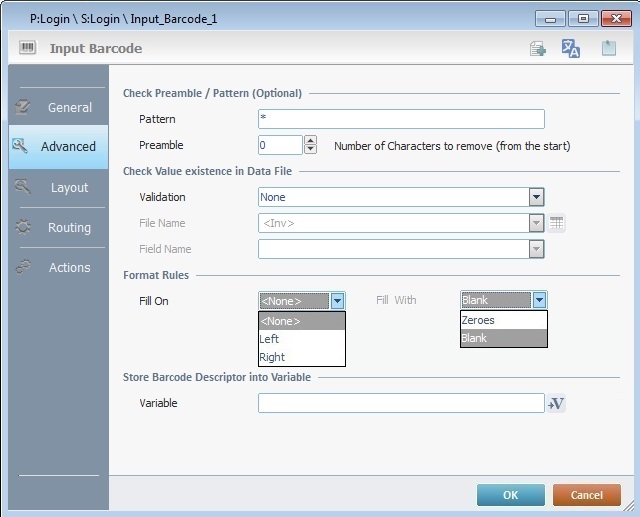This screenshot has width=640, height=517.
Task: Expand the Validation dropdown
Action: click(x=536, y=197)
